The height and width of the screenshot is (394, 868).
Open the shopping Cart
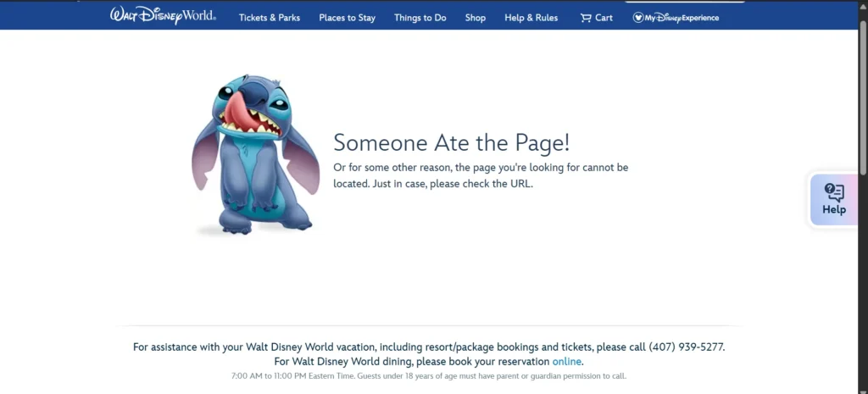tap(597, 18)
